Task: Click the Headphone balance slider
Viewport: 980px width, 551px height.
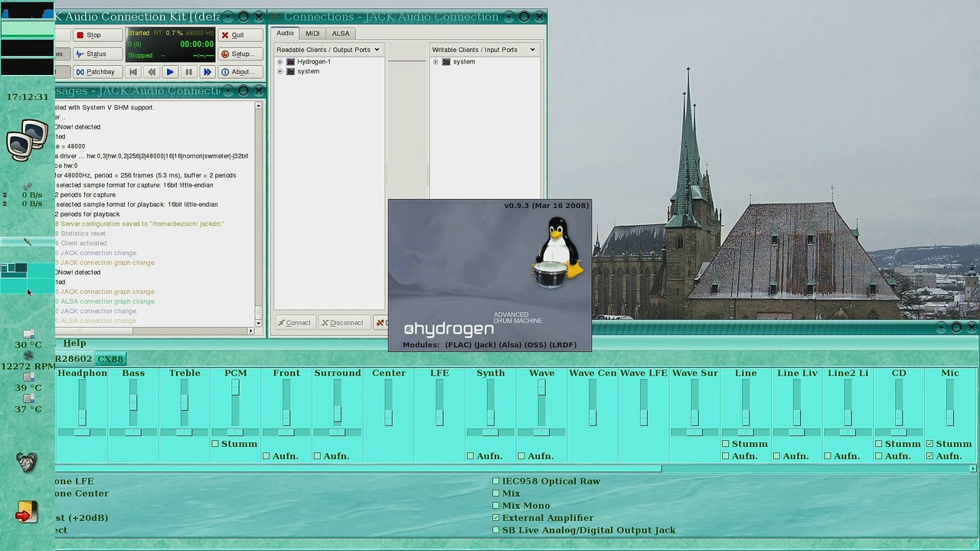Action: coord(82,432)
